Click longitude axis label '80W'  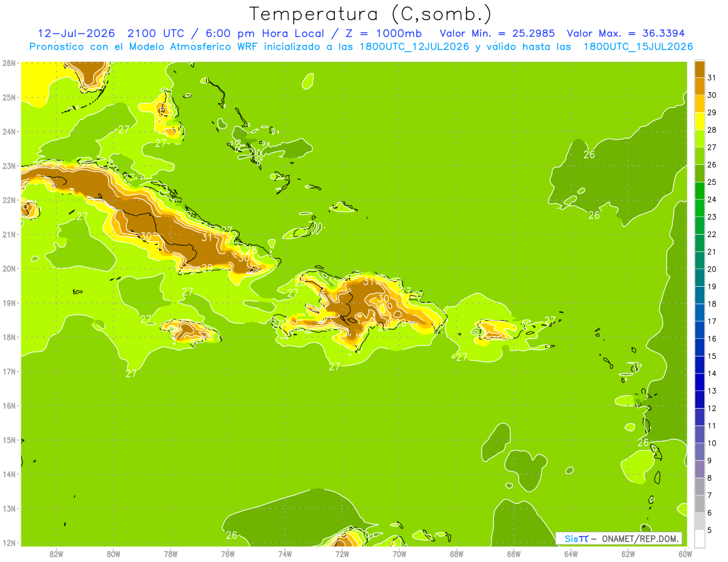(x=113, y=554)
